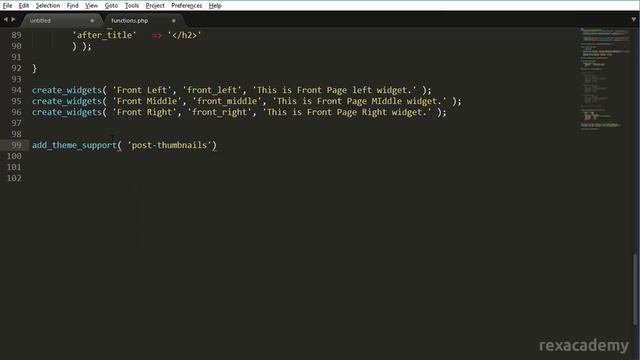Click the '</h2>' string value
This screenshot has height=360, width=640.
[x=184, y=35]
